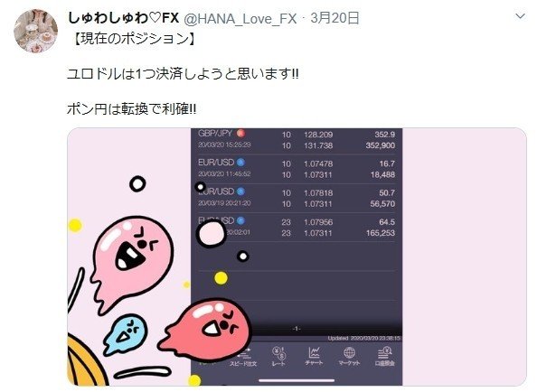Click the blue buy badge on first EUR/USD
Screen dimensions: 537x392
(240, 163)
